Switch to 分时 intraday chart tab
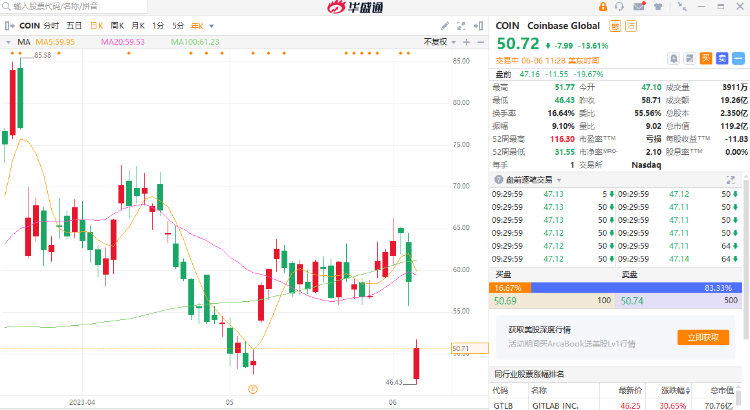The image size is (750, 410). point(51,26)
